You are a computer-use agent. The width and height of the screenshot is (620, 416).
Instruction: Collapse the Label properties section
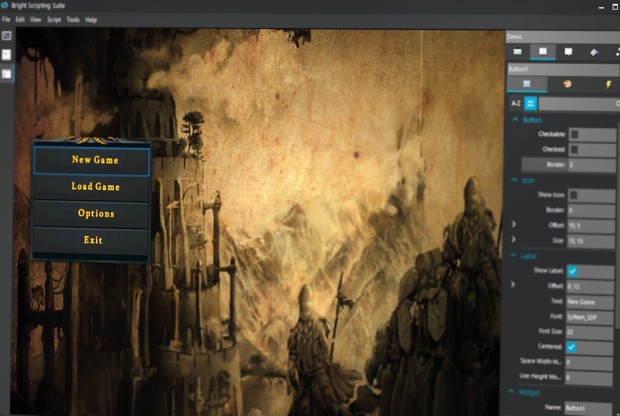[x=513, y=256]
